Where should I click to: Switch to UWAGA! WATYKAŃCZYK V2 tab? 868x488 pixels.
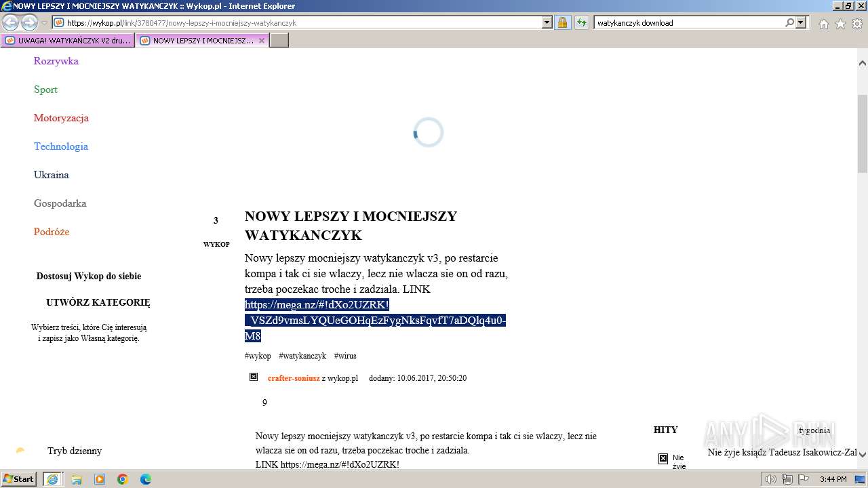point(68,41)
